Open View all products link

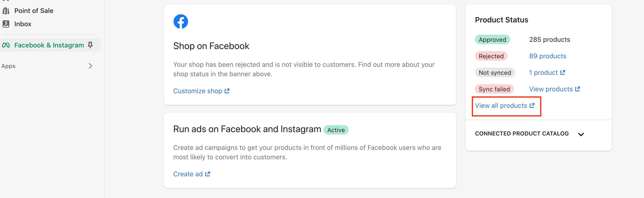[501, 106]
